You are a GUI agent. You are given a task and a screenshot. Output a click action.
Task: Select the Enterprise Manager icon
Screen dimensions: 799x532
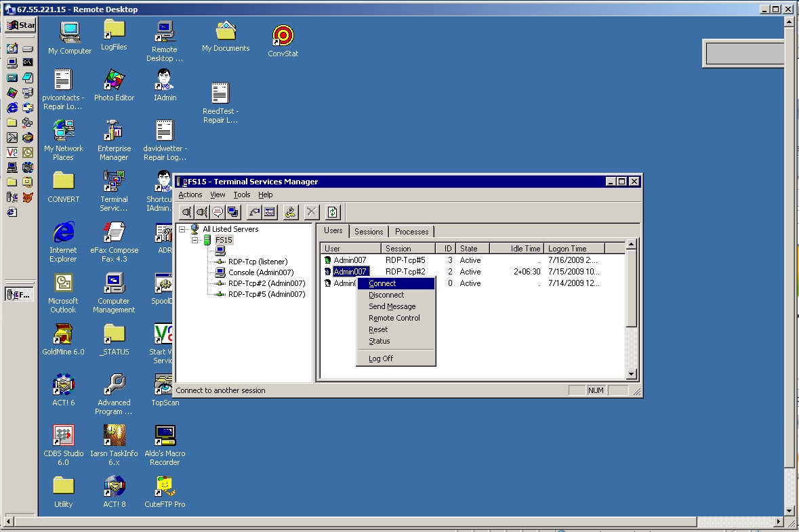coord(114,140)
